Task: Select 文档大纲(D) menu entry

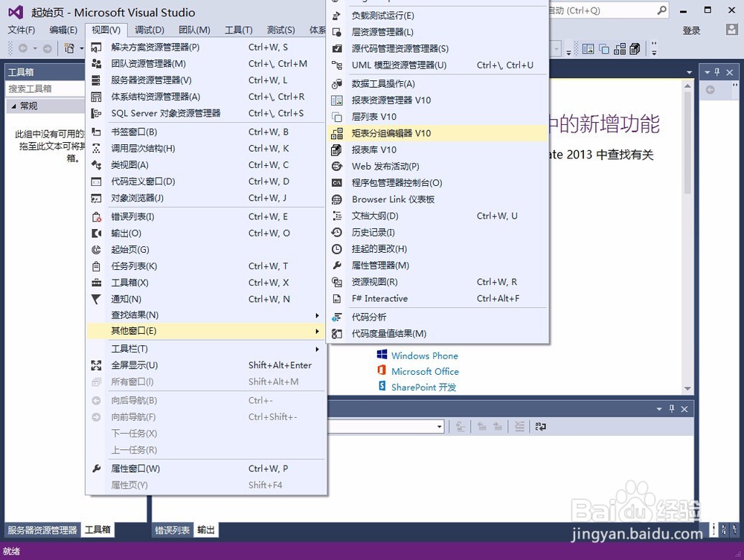Action: click(437, 216)
